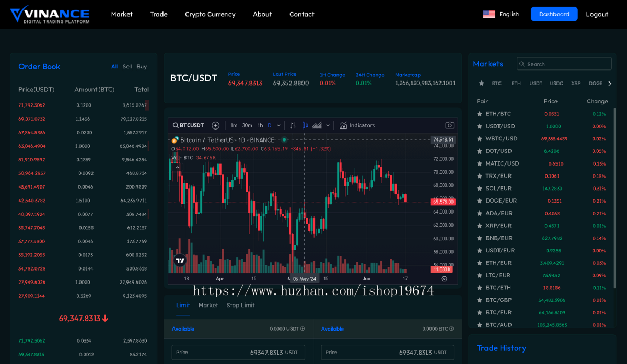
Task: Set chart interval to 30m
Action: [247, 125]
